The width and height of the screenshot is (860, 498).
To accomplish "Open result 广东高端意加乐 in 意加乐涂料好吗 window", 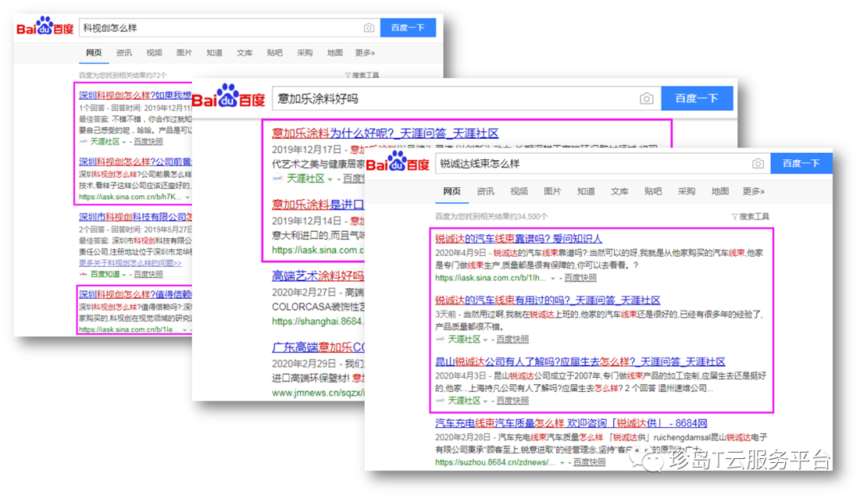I will click(x=318, y=347).
